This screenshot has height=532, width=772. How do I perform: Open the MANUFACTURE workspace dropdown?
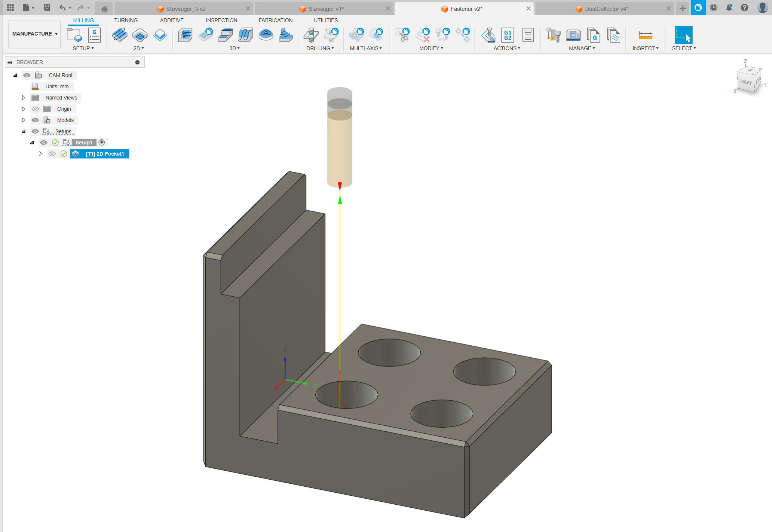[x=34, y=34]
